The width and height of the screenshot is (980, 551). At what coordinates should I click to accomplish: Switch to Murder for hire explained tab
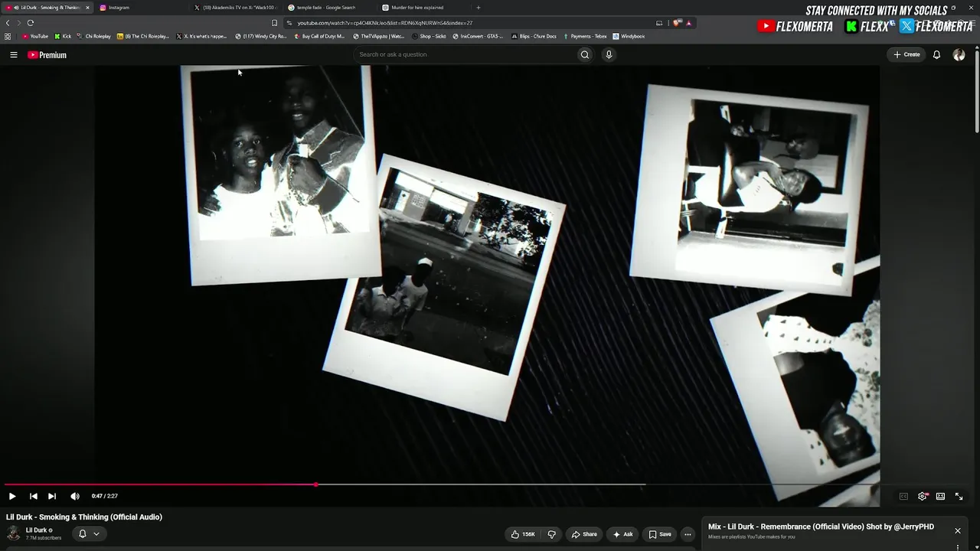pyautogui.click(x=424, y=8)
